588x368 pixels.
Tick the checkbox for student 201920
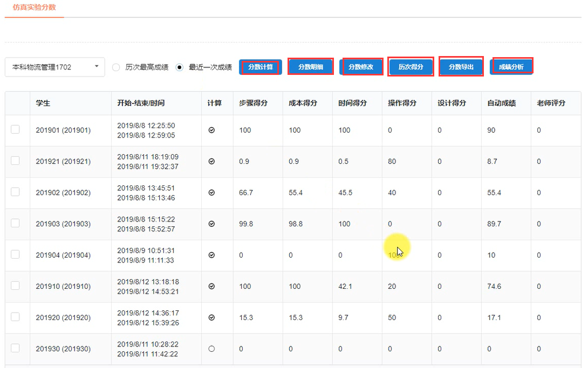(15, 317)
